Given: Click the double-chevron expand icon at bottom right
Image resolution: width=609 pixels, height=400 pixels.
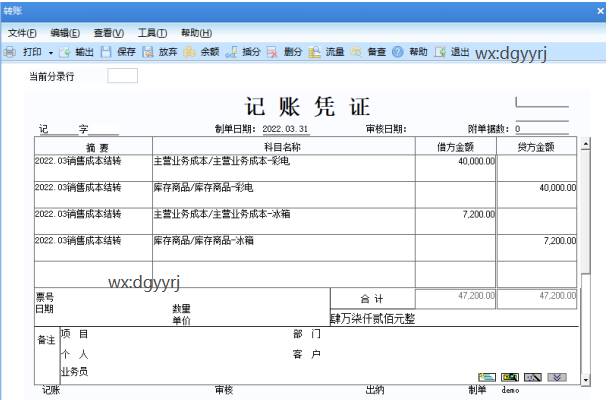Looking at the screenshot, I should [557, 377].
